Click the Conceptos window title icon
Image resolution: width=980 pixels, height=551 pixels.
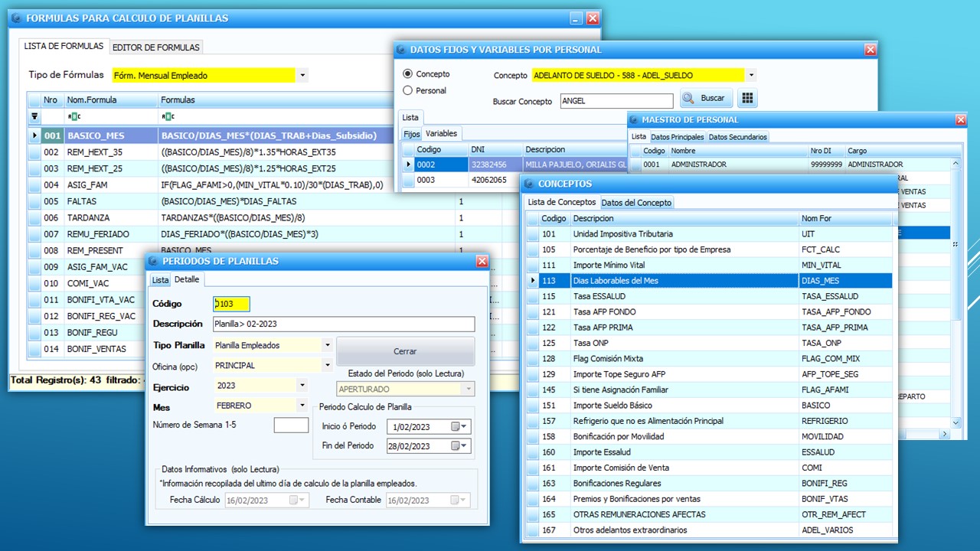click(x=528, y=184)
